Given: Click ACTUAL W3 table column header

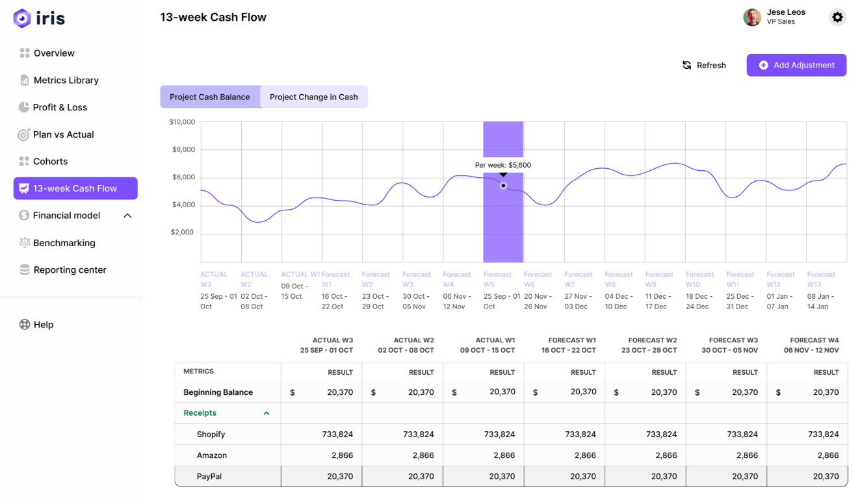Looking at the screenshot, I should tap(326, 345).
